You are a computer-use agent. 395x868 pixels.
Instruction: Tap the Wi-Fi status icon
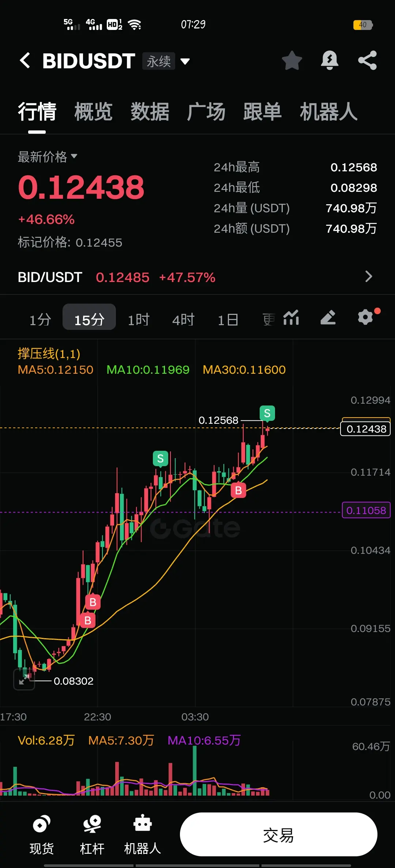point(135,25)
